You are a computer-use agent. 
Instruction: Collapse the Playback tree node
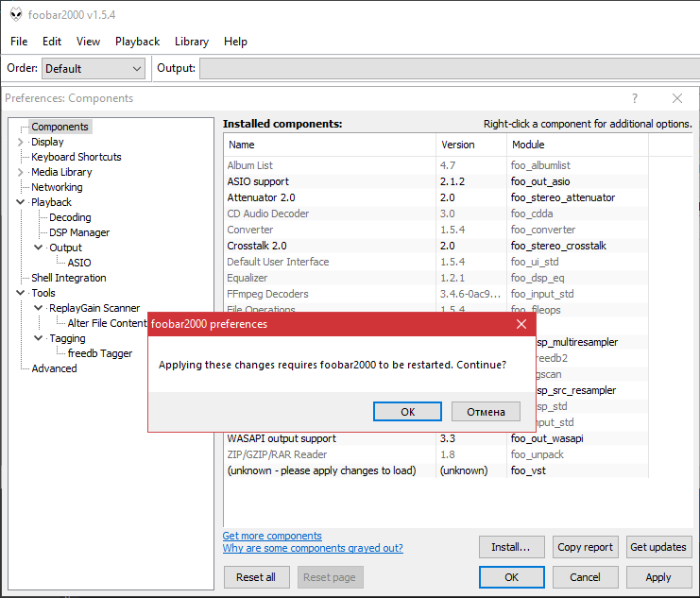point(20,202)
